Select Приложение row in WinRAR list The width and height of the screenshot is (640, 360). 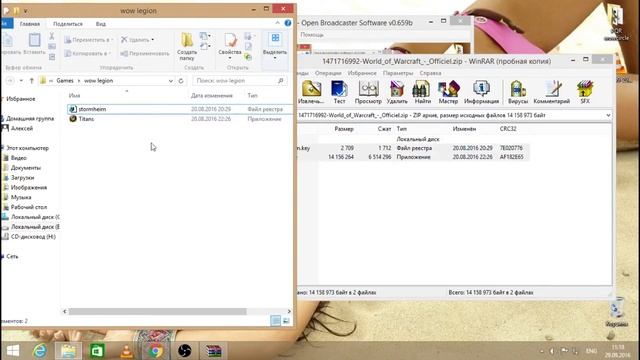click(413, 157)
